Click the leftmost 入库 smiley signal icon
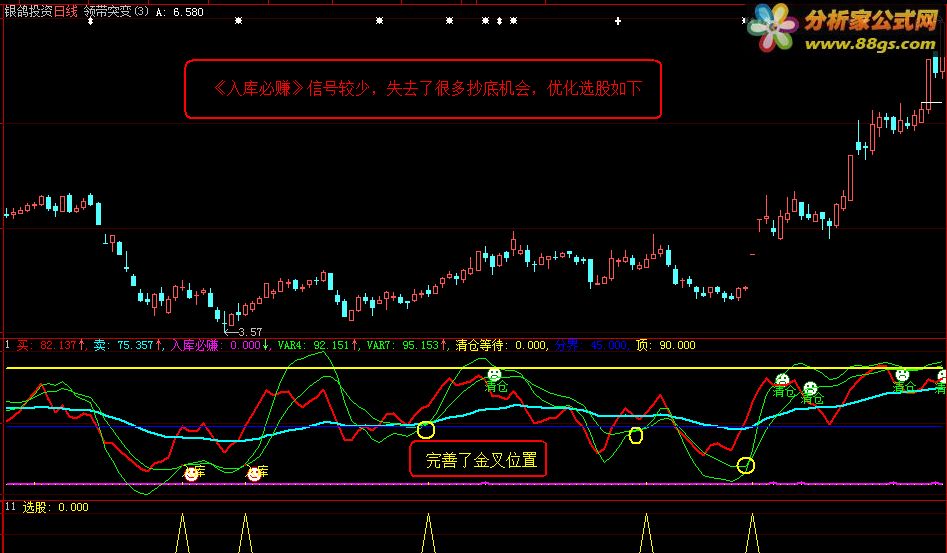The height and width of the screenshot is (553, 947). (x=191, y=474)
